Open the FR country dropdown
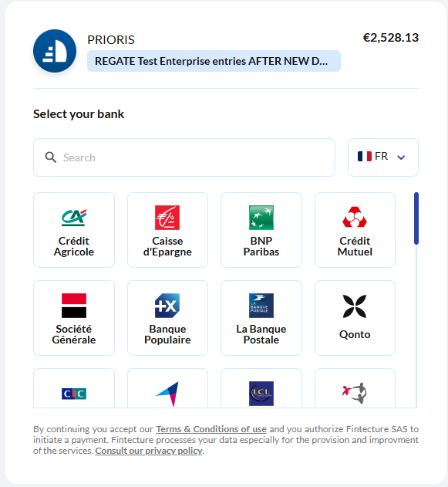This screenshot has width=448, height=487. pos(383,157)
